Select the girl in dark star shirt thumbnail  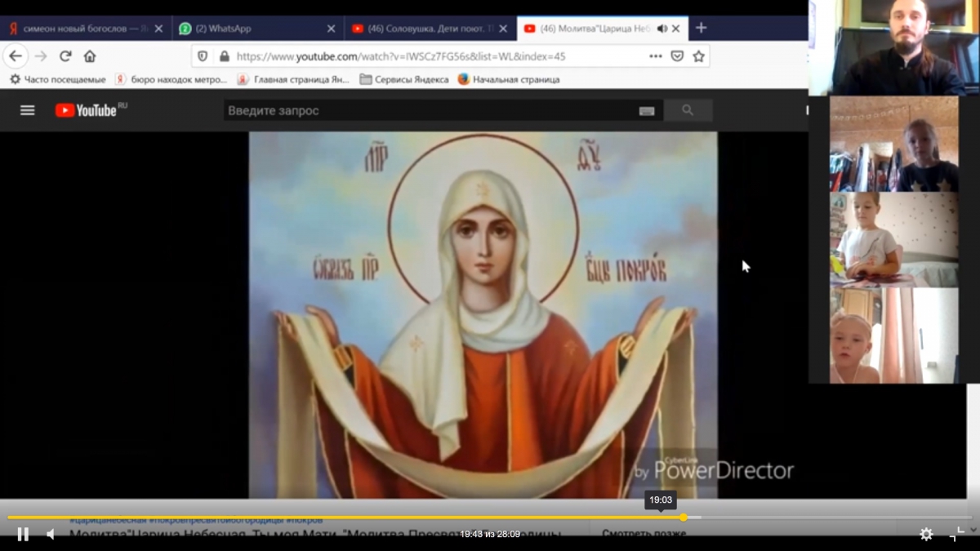point(894,144)
